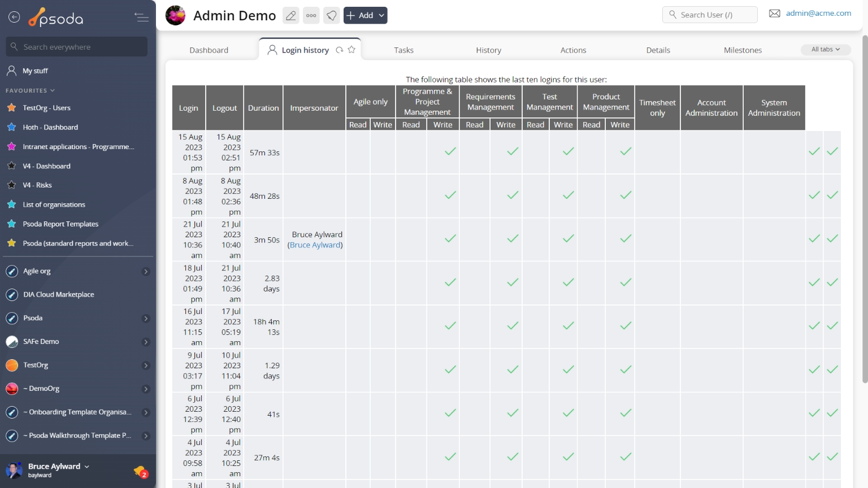
Task: Click the SAFe Demo organisation icon
Action: pos(12,342)
